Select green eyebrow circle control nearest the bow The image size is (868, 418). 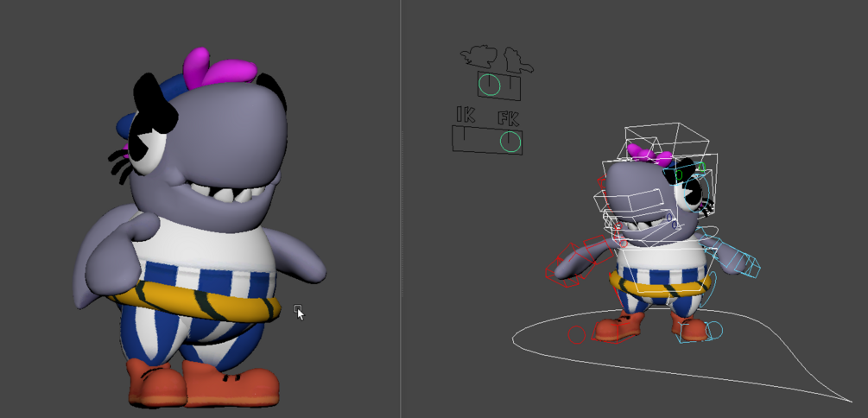(679, 175)
